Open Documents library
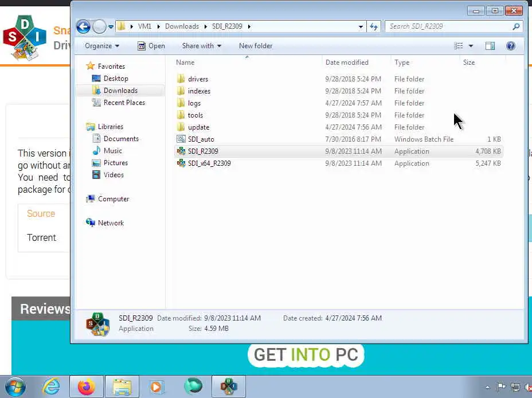Screen dimensions: 532x398 [x=121, y=139]
